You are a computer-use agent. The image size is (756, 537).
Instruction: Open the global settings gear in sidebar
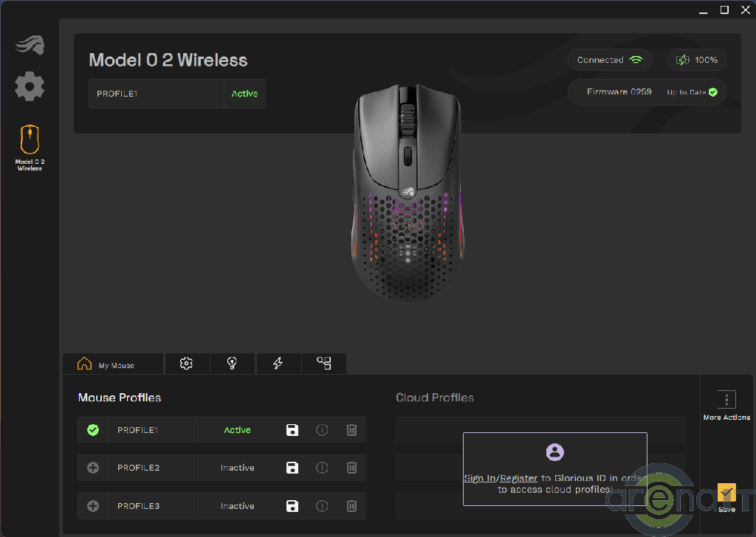(x=30, y=87)
